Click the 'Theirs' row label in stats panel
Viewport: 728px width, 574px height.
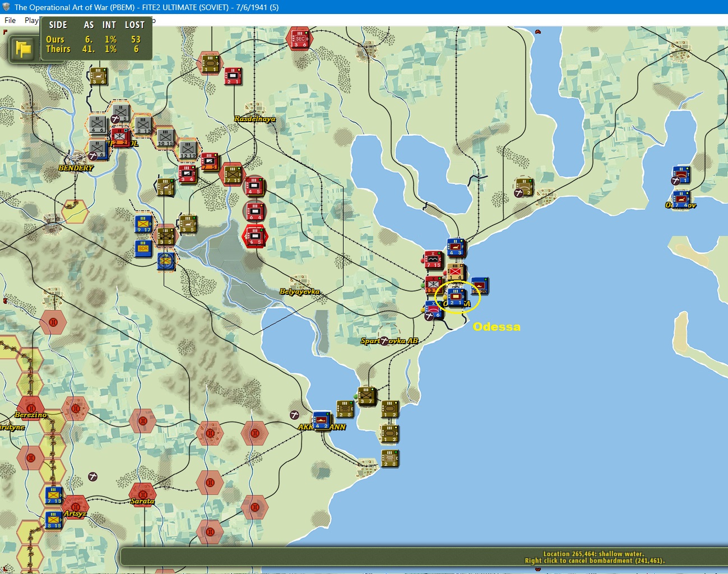pos(58,49)
